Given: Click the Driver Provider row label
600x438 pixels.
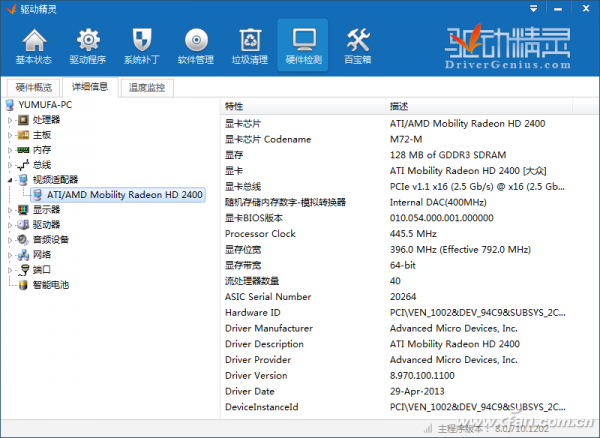Looking at the screenshot, I should [x=258, y=360].
